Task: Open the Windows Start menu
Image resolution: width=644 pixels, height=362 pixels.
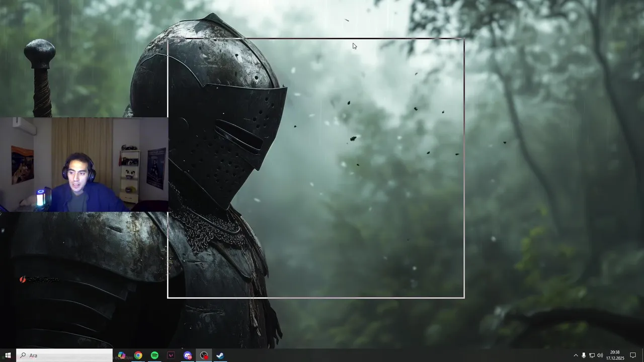Action: (x=8, y=355)
